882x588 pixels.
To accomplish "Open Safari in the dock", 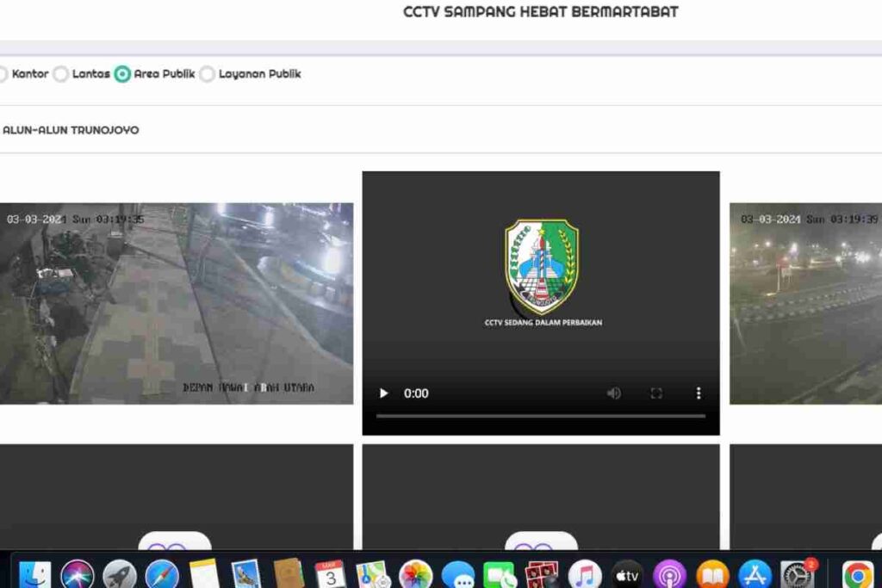I will (x=162, y=573).
